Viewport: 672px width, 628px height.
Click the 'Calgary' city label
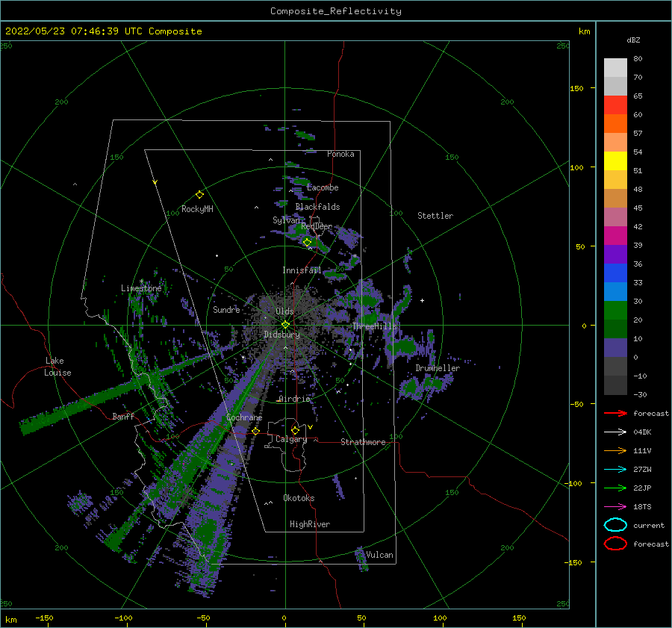(291, 439)
